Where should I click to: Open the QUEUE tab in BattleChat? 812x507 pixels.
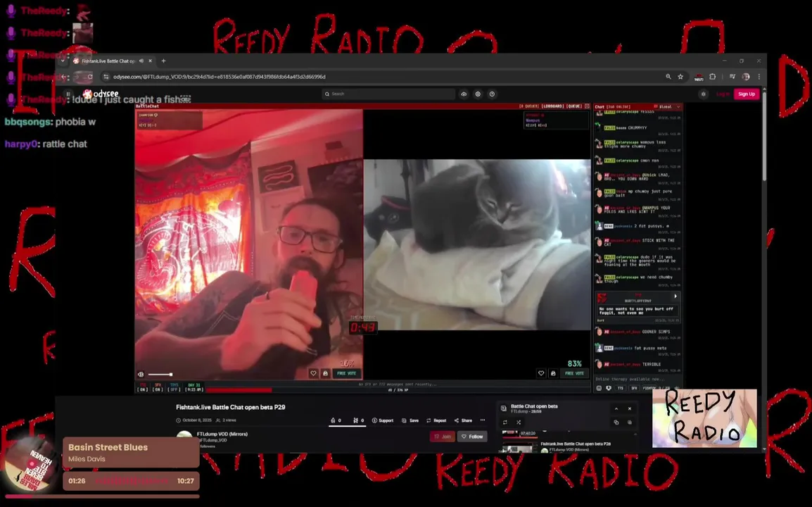573,106
